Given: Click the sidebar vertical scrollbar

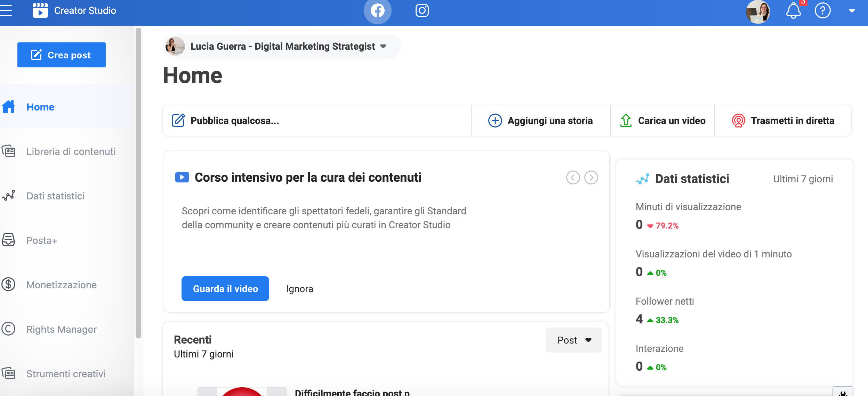Looking at the screenshot, I should coord(138,182).
